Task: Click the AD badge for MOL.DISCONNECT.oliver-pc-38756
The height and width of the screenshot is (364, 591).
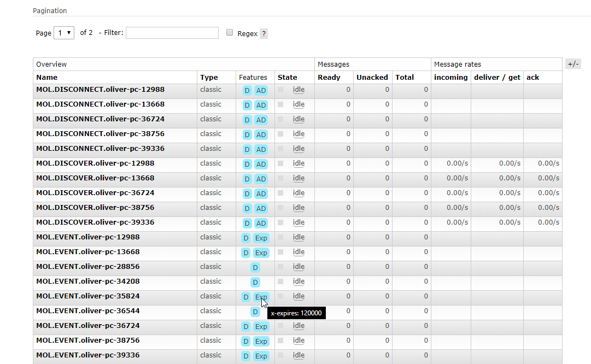Action: tap(261, 134)
